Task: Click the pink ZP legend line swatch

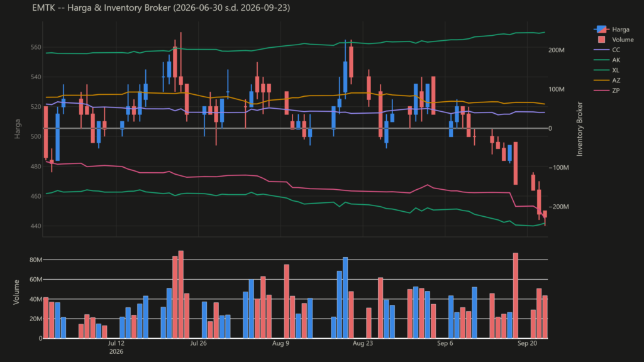Action: tap(601, 90)
